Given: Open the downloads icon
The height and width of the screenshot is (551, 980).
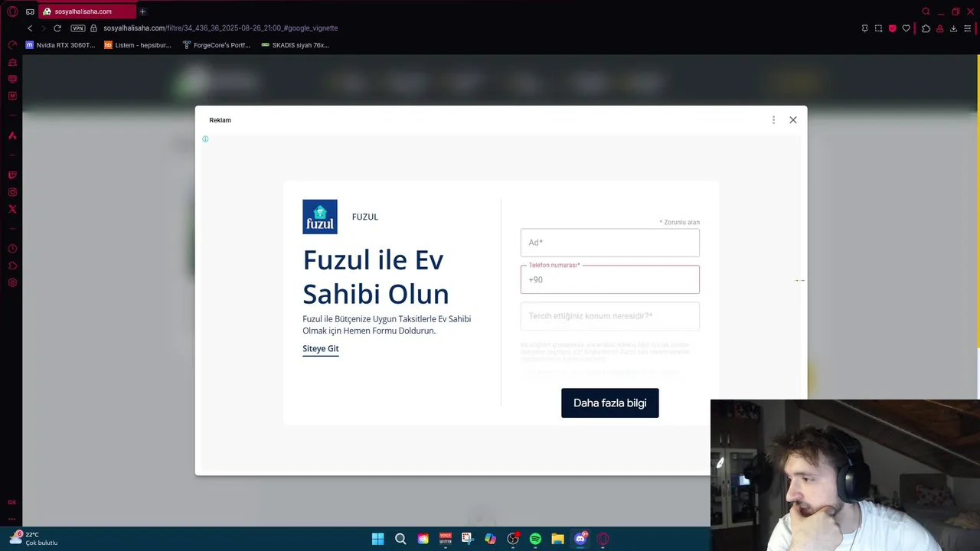Looking at the screenshot, I should 953,28.
